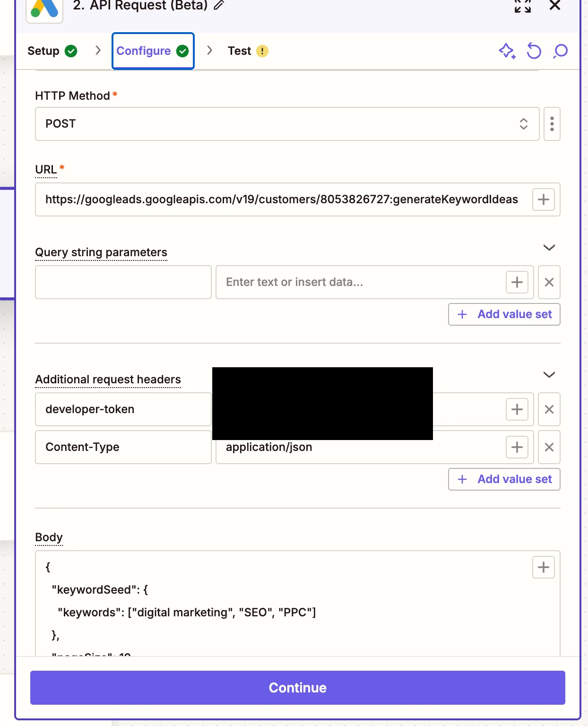This screenshot has height=726, width=588.
Task: Insert data into query parameter value
Action: tap(517, 282)
